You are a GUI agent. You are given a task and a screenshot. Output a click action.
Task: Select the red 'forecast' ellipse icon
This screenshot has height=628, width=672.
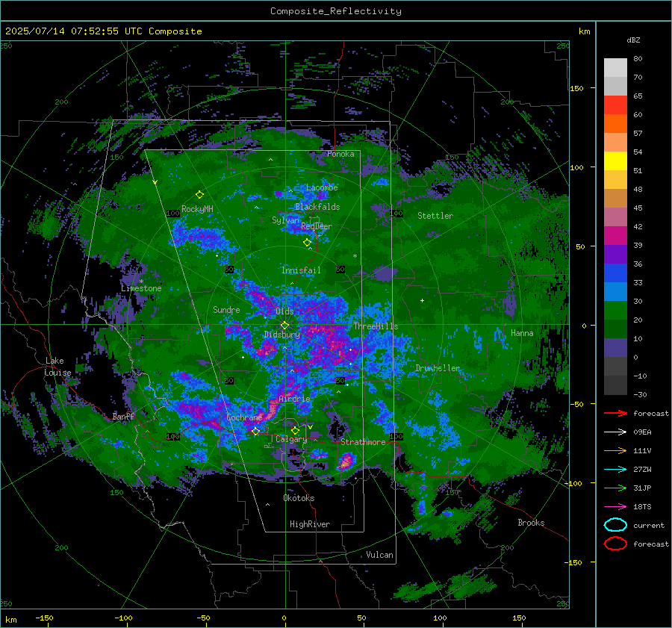[x=615, y=544]
